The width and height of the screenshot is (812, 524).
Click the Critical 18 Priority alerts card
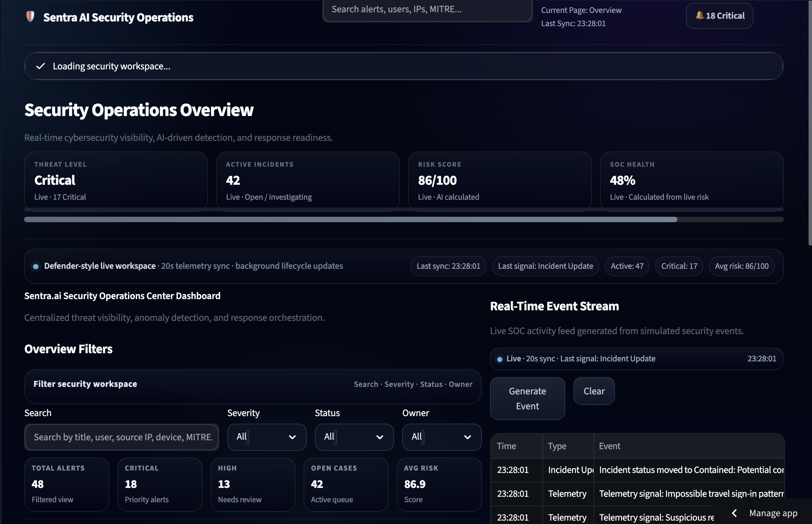pos(160,484)
